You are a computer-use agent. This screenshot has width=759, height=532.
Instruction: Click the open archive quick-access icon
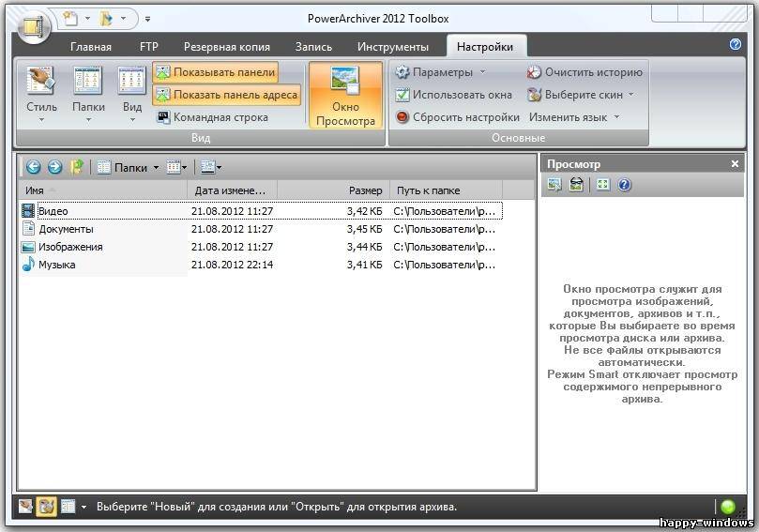(106, 19)
